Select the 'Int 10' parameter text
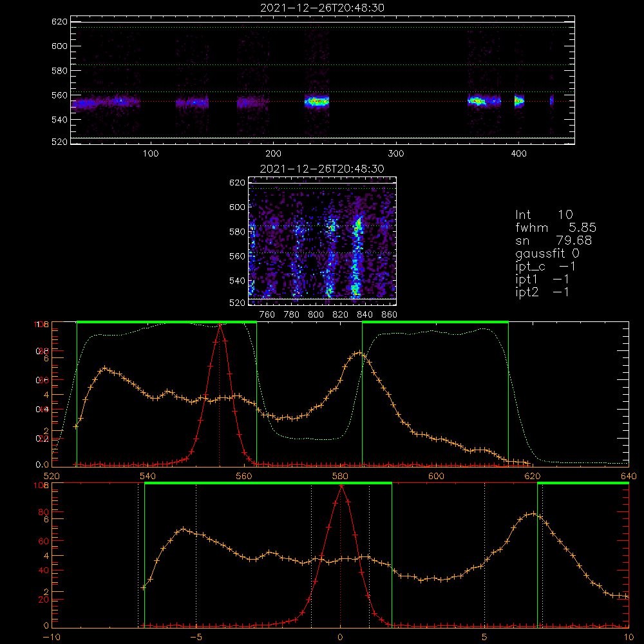This screenshot has width=644, height=644. point(544,214)
